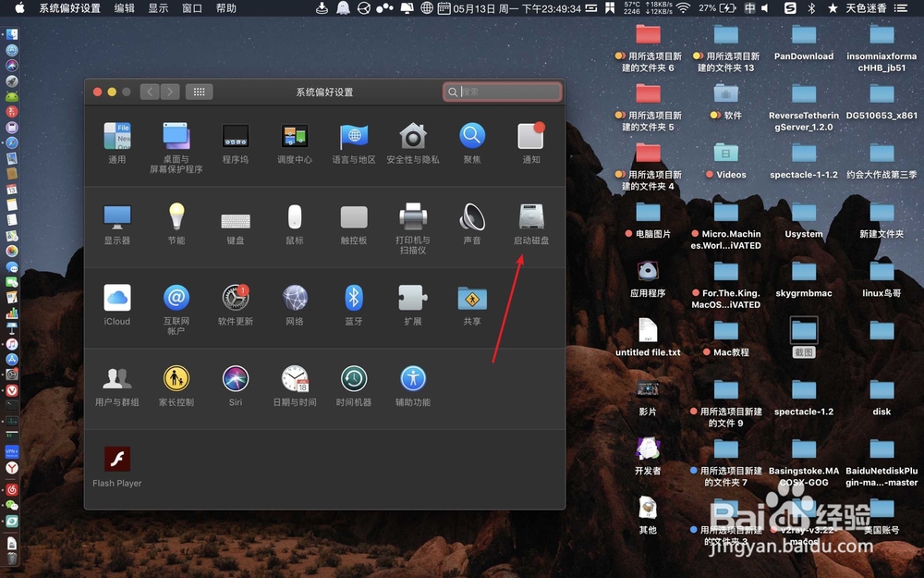
Task: Open the Trash in the Dock
Action: coord(12,558)
